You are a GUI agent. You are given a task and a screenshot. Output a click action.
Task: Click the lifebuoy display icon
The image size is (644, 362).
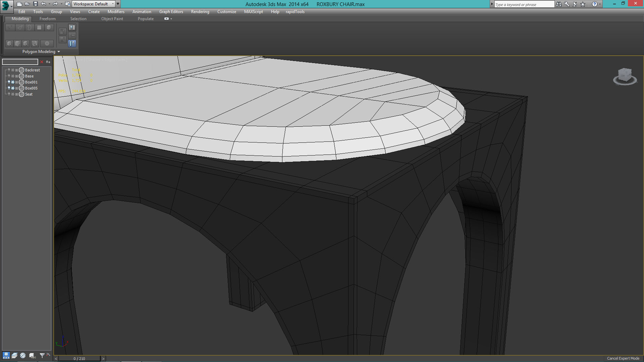(x=23, y=355)
